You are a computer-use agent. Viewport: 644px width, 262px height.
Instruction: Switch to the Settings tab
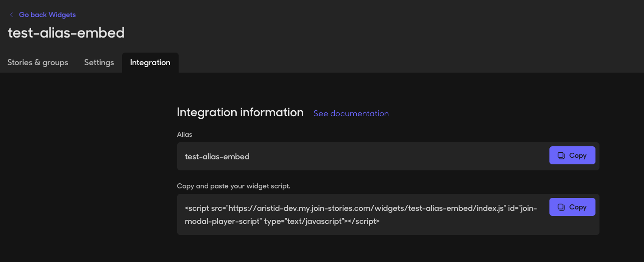99,63
